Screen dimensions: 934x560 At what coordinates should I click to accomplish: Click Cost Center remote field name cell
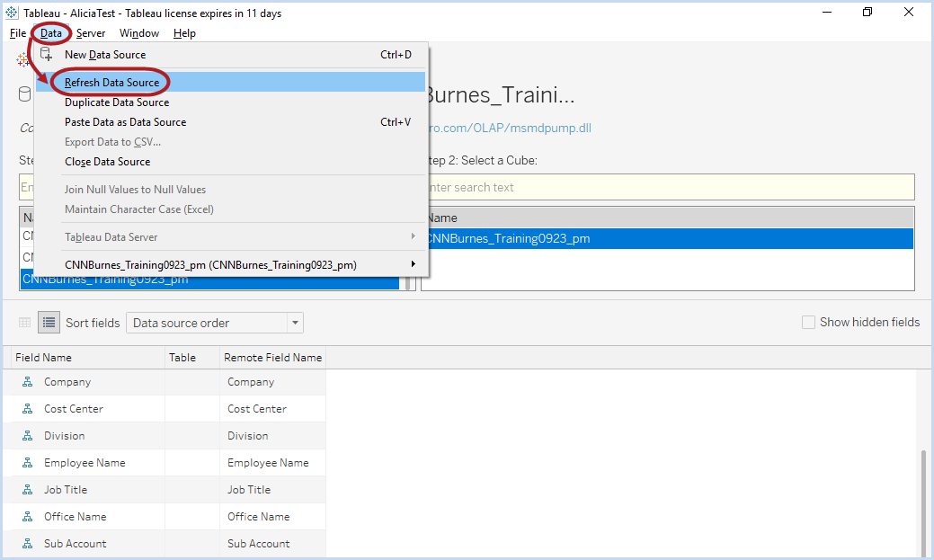pyautogui.click(x=272, y=409)
